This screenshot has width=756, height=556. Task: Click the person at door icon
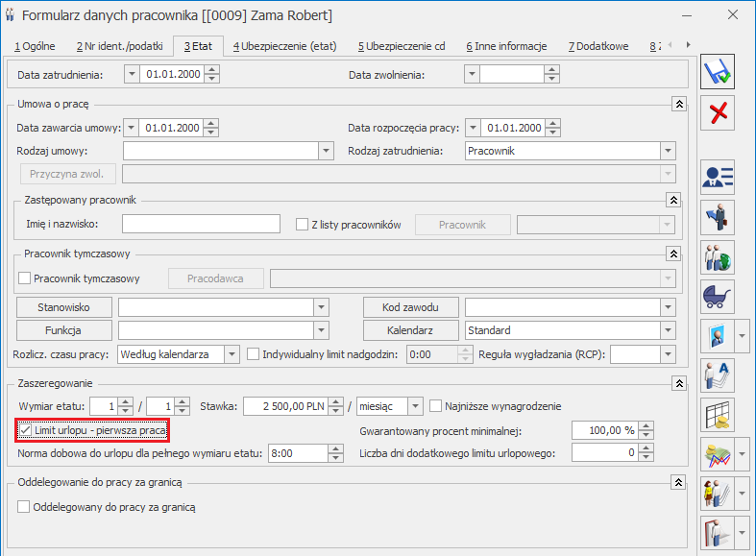click(x=718, y=533)
